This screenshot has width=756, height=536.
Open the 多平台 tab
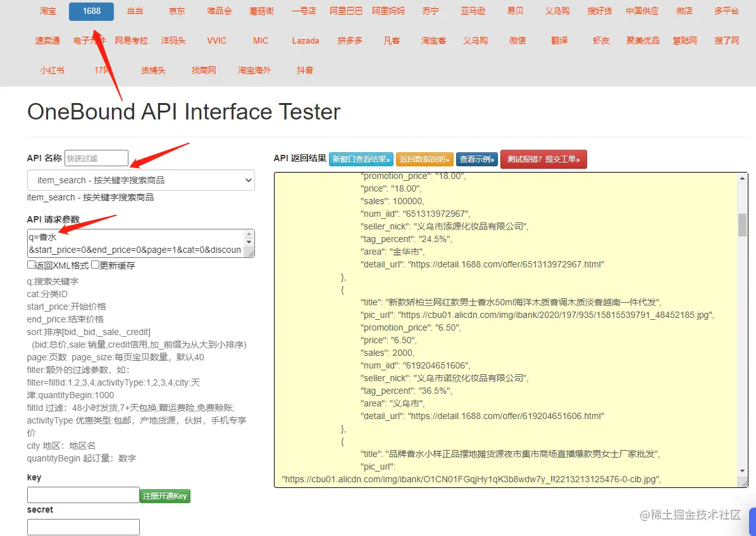727,11
